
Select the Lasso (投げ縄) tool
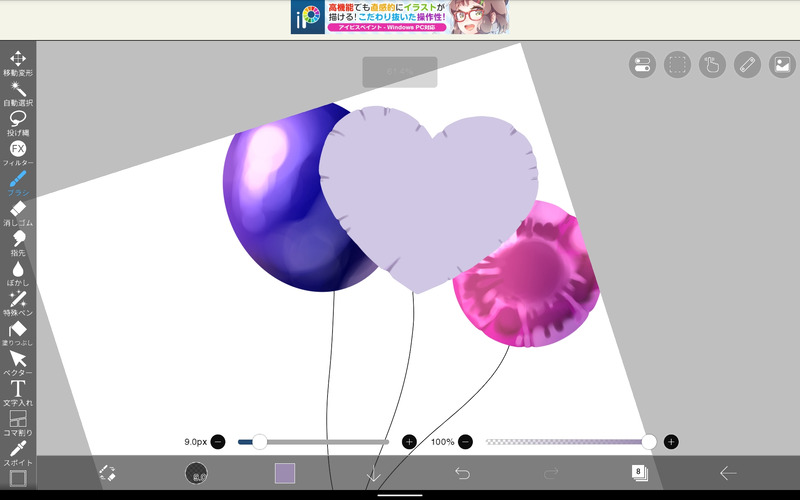18,123
